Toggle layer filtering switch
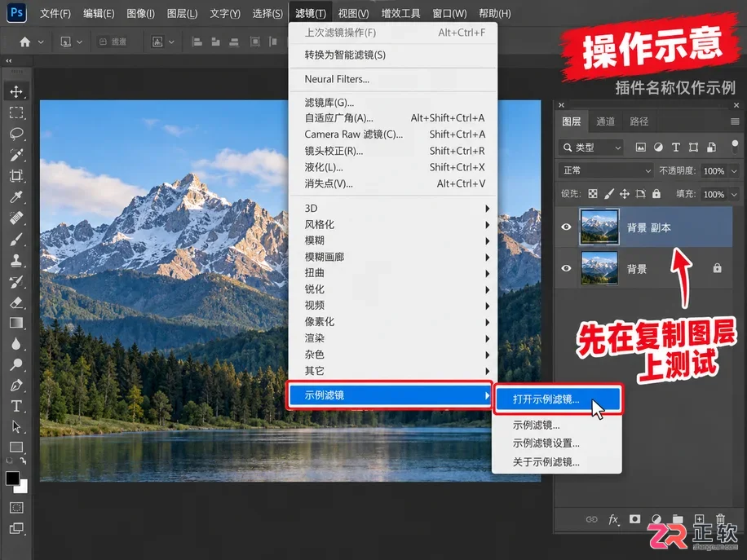The height and width of the screenshot is (560, 747). (735, 148)
